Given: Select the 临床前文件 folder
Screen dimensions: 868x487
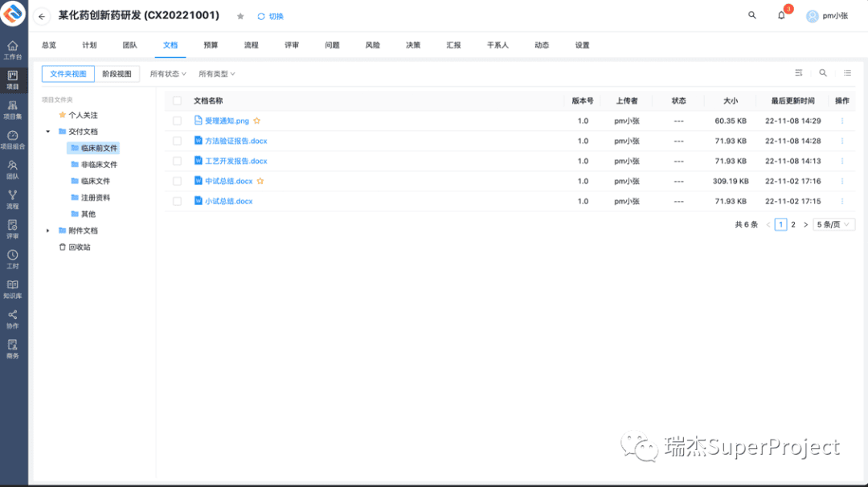Looking at the screenshot, I should [x=93, y=149].
